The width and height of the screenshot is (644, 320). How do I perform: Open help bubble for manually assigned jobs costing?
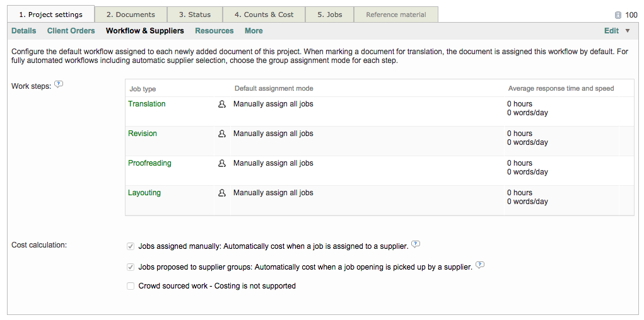coord(416,244)
